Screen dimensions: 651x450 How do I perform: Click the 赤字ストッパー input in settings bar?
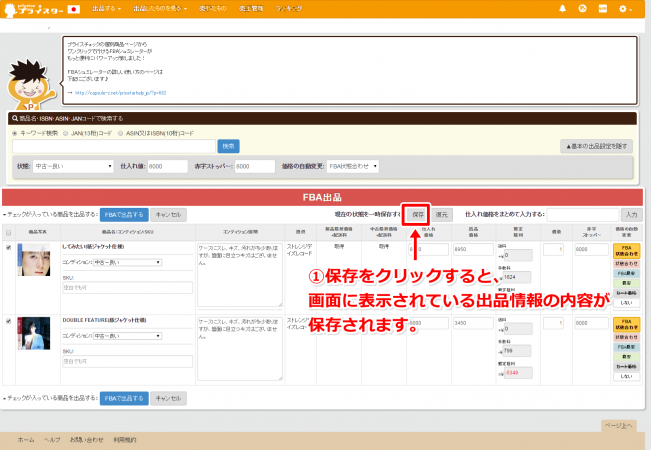[x=255, y=166]
